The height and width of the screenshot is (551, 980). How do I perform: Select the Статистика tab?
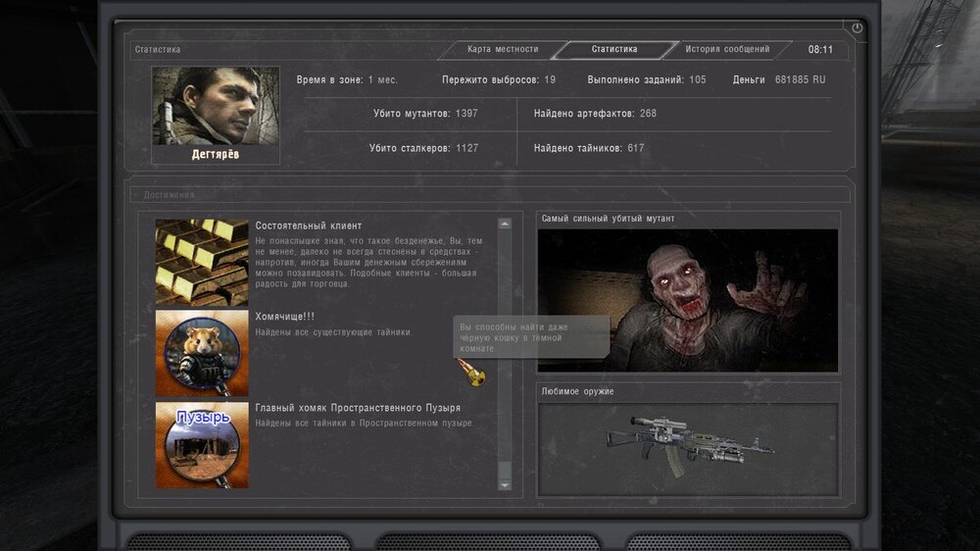pos(614,49)
